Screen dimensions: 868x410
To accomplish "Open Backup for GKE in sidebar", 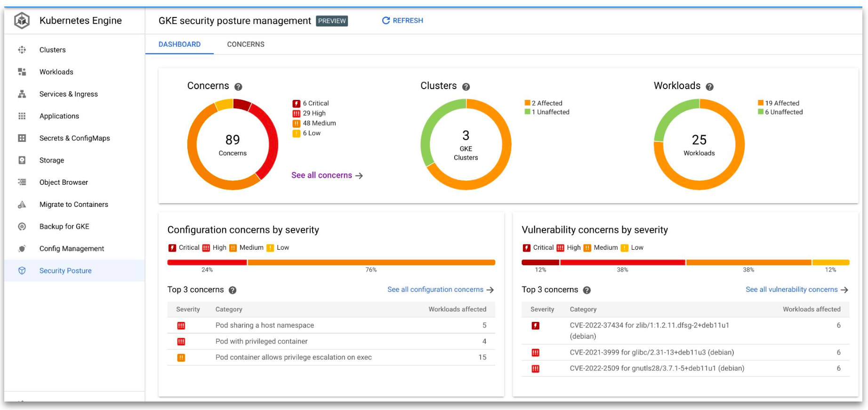I will [74, 226].
